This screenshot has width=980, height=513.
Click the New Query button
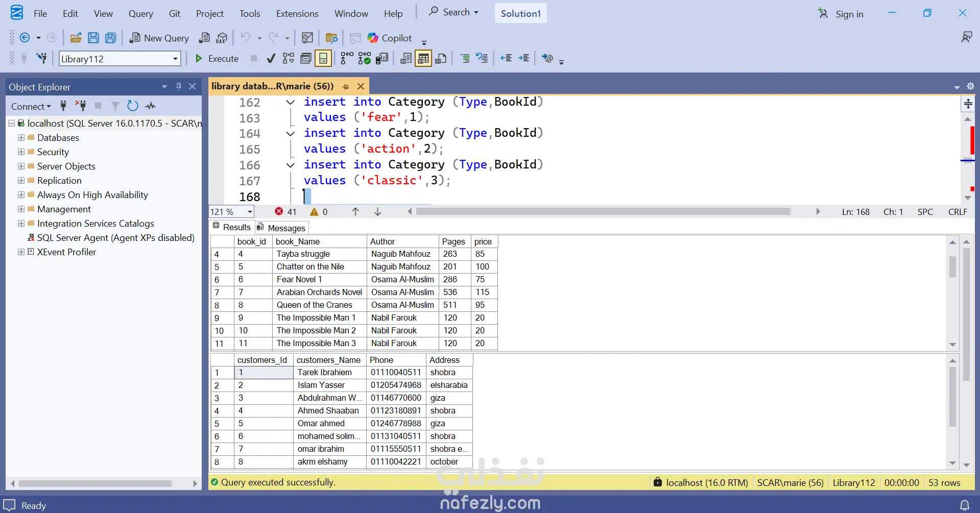coord(159,38)
